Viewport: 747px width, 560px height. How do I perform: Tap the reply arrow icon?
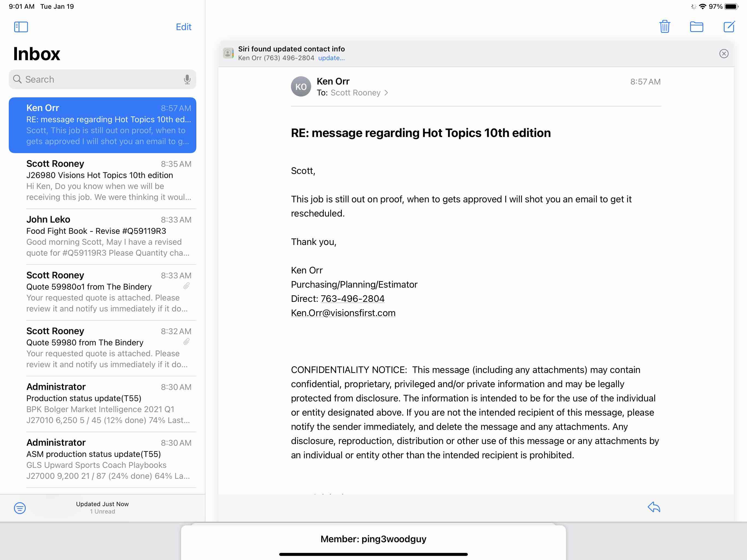(654, 507)
